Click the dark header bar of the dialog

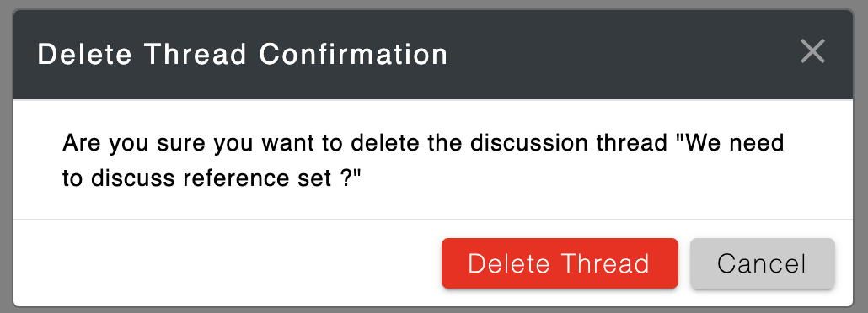(x=433, y=55)
